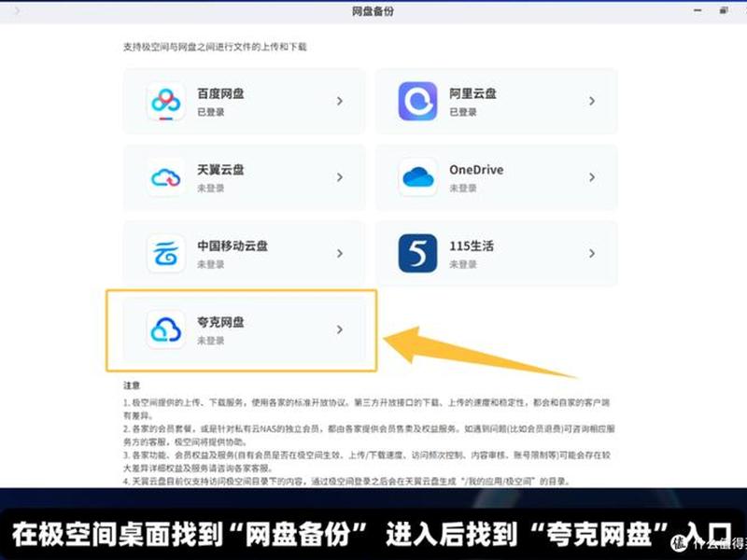The height and width of the screenshot is (560, 747).
Task: Click 未登录 status under 中国移动云盘
Action: [211, 264]
